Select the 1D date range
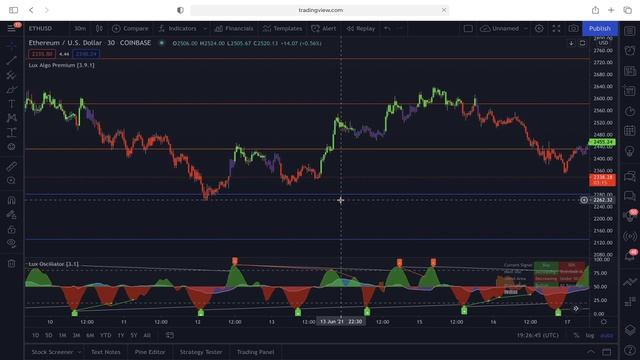Image resolution: width=640 pixels, height=360 pixels. click(36, 335)
